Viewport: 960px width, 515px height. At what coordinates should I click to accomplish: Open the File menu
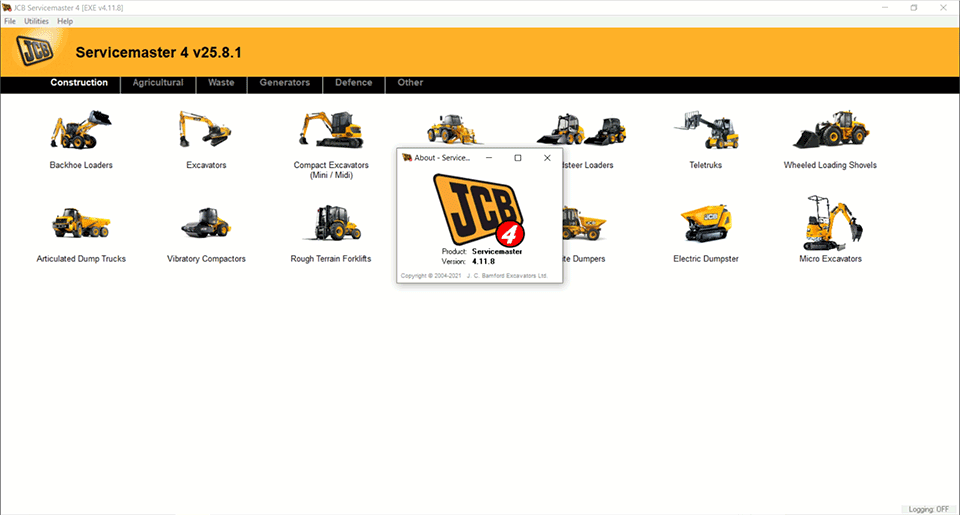(x=10, y=21)
